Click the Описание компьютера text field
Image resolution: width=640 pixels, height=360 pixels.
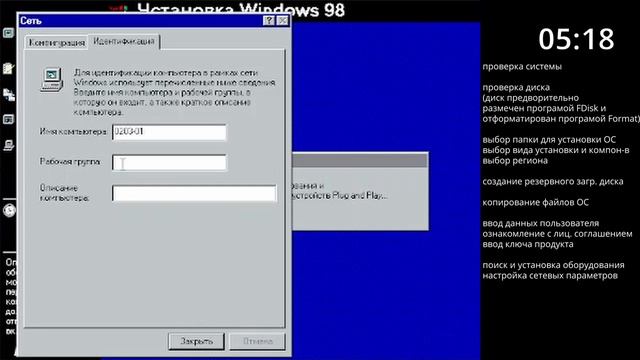(194, 193)
